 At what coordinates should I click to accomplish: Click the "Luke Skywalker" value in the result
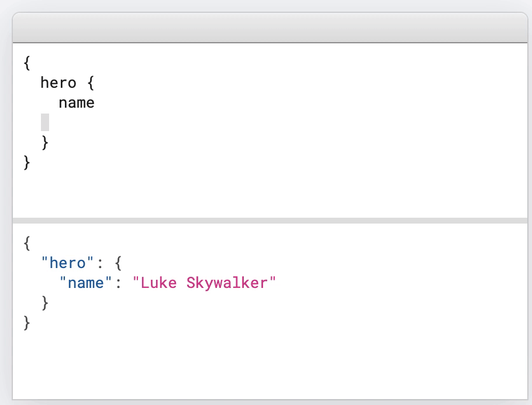tap(203, 283)
